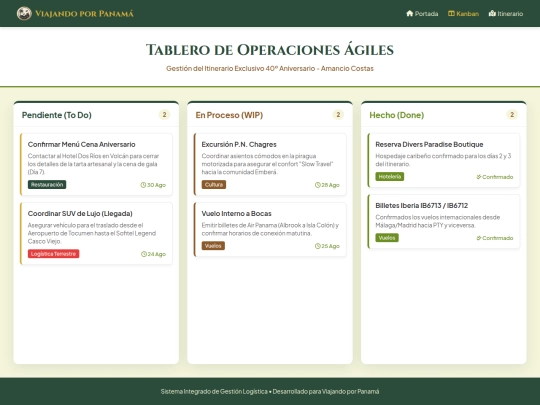Click the Viajando por Panamá brand name

84,13
